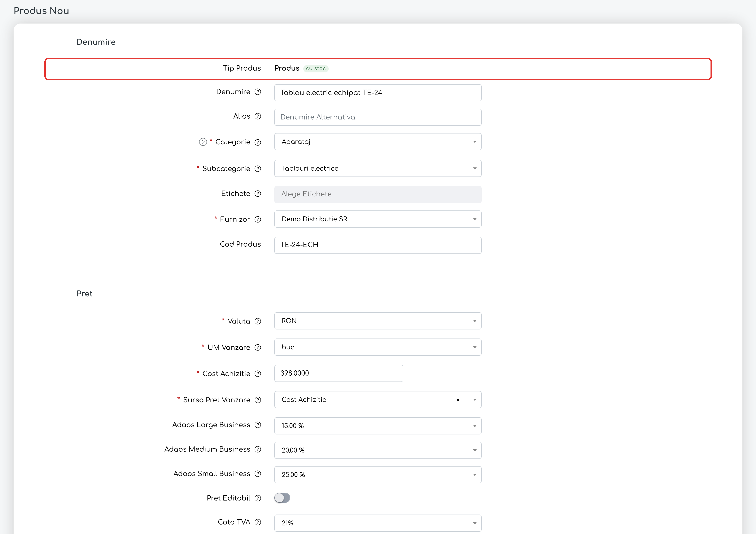
Task: Expand Subcategorie dropdown Tablouri electrice
Action: (x=378, y=169)
